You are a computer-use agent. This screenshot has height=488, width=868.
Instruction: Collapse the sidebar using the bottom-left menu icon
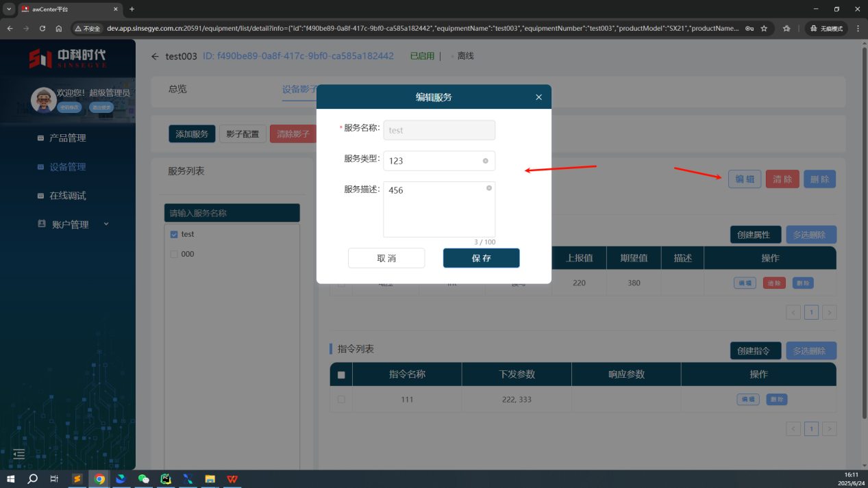click(19, 454)
